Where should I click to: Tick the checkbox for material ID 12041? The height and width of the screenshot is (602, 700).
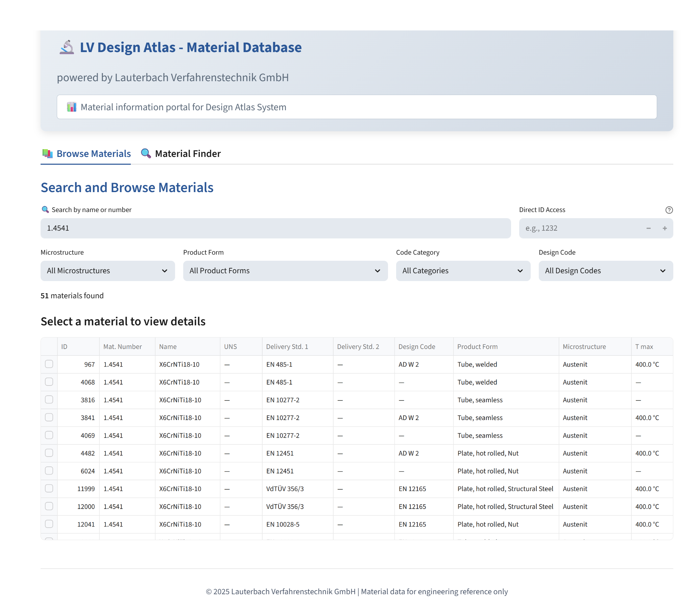pos(49,524)
